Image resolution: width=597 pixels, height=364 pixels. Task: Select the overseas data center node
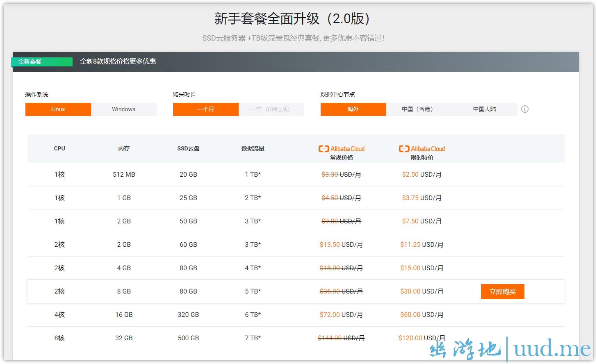[353, 109]
